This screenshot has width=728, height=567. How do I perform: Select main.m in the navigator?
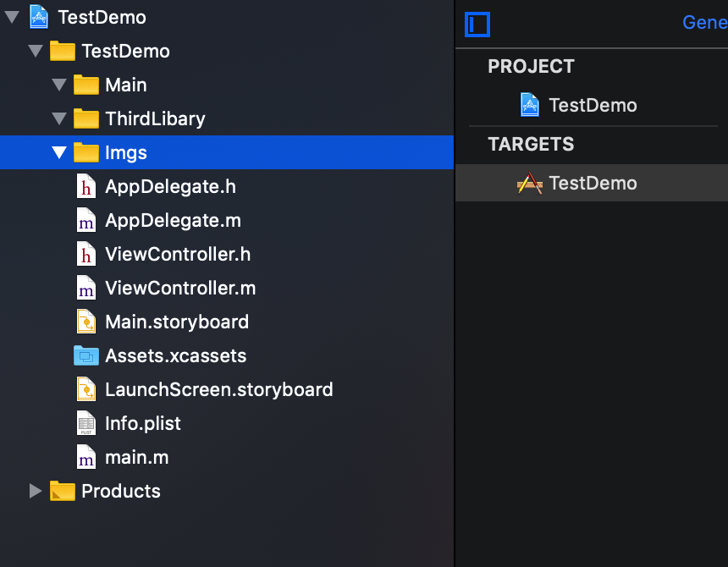[x=136, y=457]
